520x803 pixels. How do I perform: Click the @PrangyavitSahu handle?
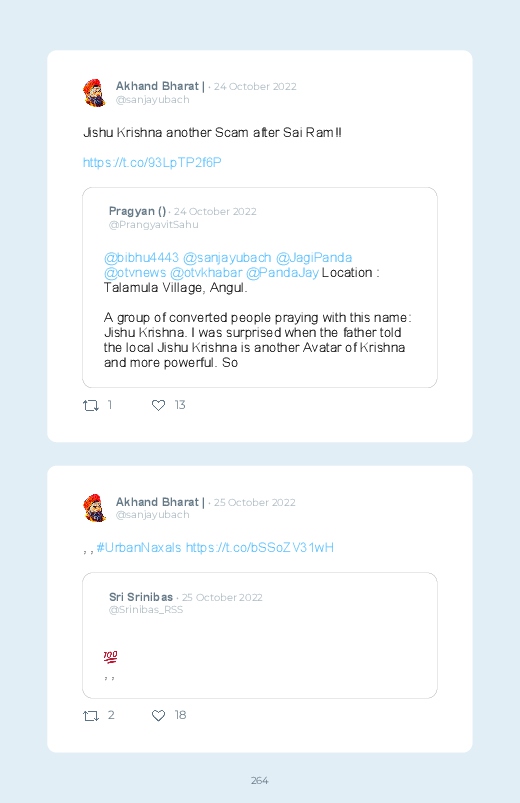tap(154, 224)
